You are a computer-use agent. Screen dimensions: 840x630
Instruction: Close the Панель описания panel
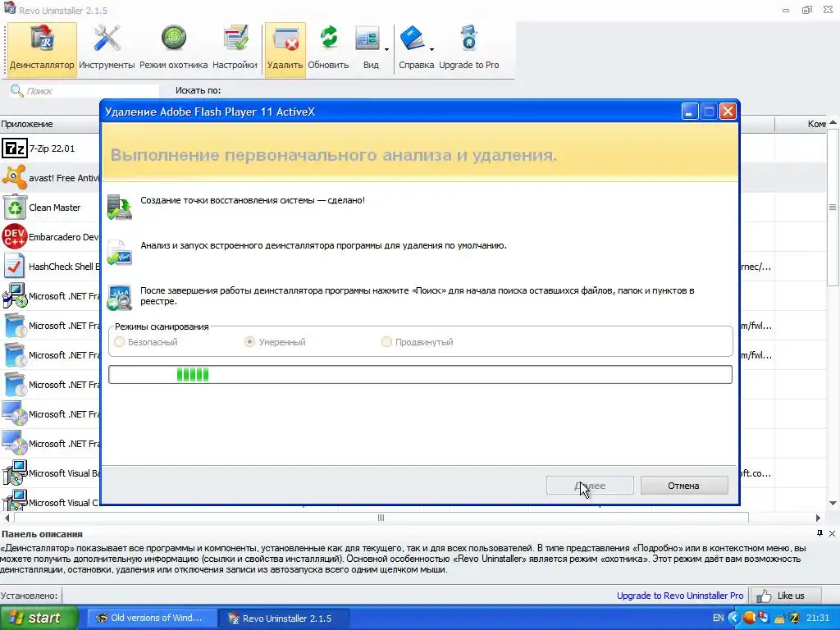832,533
